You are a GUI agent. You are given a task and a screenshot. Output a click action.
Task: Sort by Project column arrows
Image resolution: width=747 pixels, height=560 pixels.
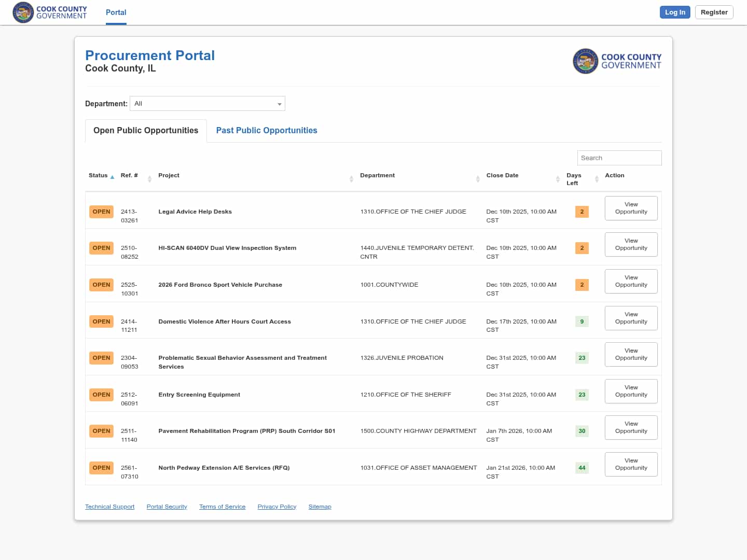(351, 179)
